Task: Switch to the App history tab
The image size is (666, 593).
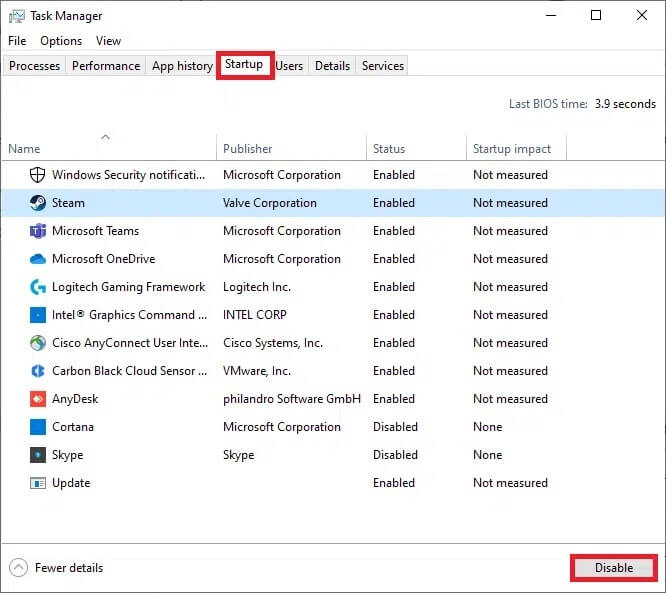Action: coord(182,66)
